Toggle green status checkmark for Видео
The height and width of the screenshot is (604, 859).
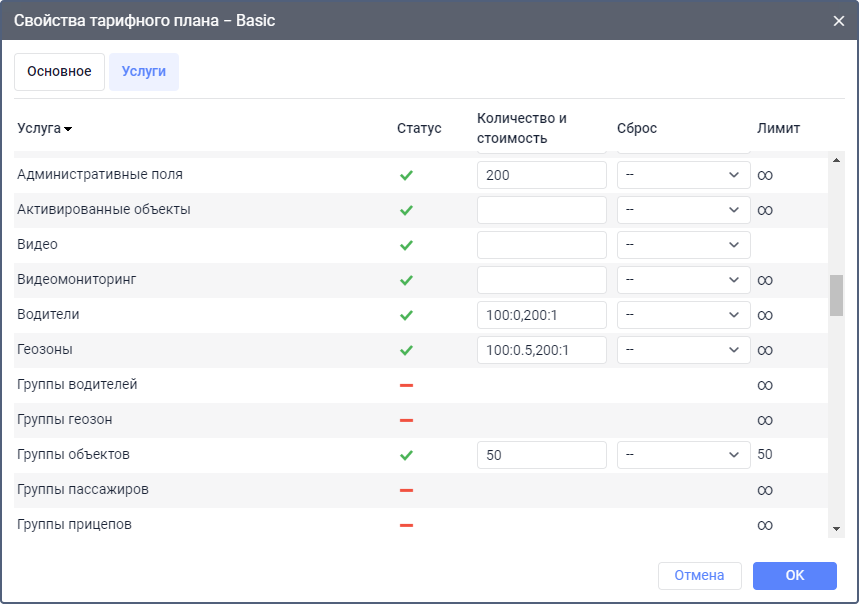[x=406, y=245]
